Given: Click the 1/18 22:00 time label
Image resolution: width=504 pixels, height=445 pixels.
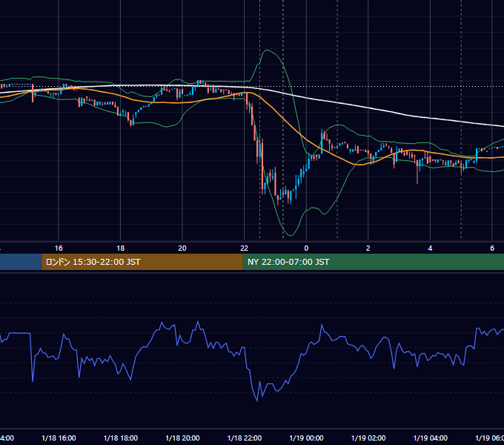Looking at the screenshot, I should pos(245,438).
